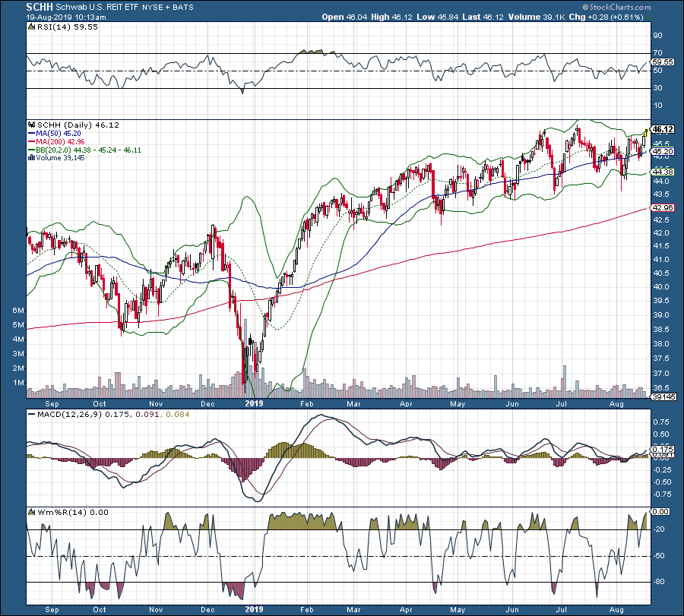Click the RSI '70' overbought level label
This screenshot has height=616, width=684.
[x=657, y=52]
